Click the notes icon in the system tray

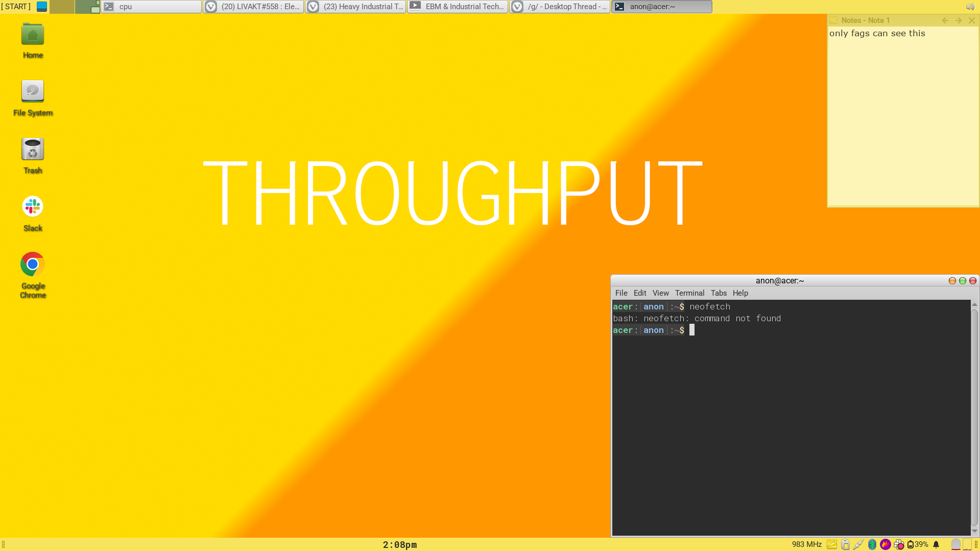click(832, 544)
